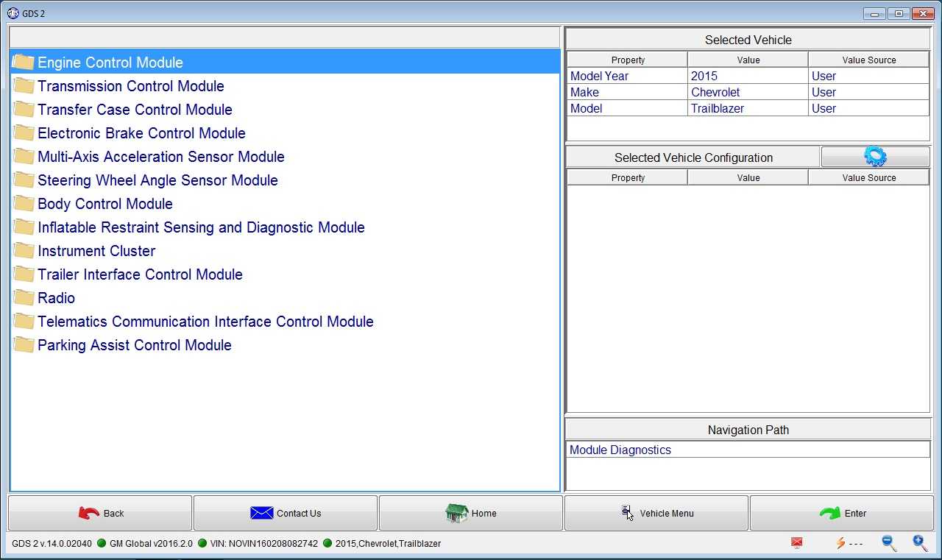Viewport: 942px width, 560px height.
Task: Click the Model Year property cell
Action: click(628, 76)
